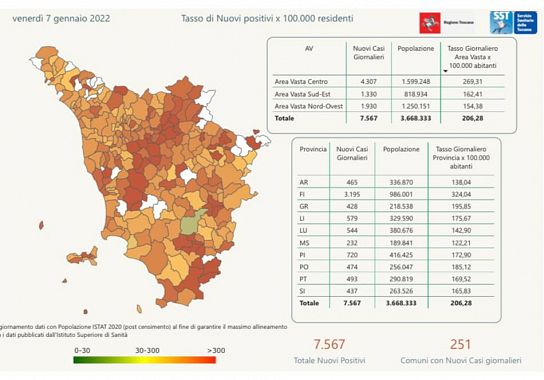Image resolution: width=544 pixels, height=380 pixels.
Task: Click the sort arrow under Tasso Giornaliero Area Vasta
Action: 446,71
